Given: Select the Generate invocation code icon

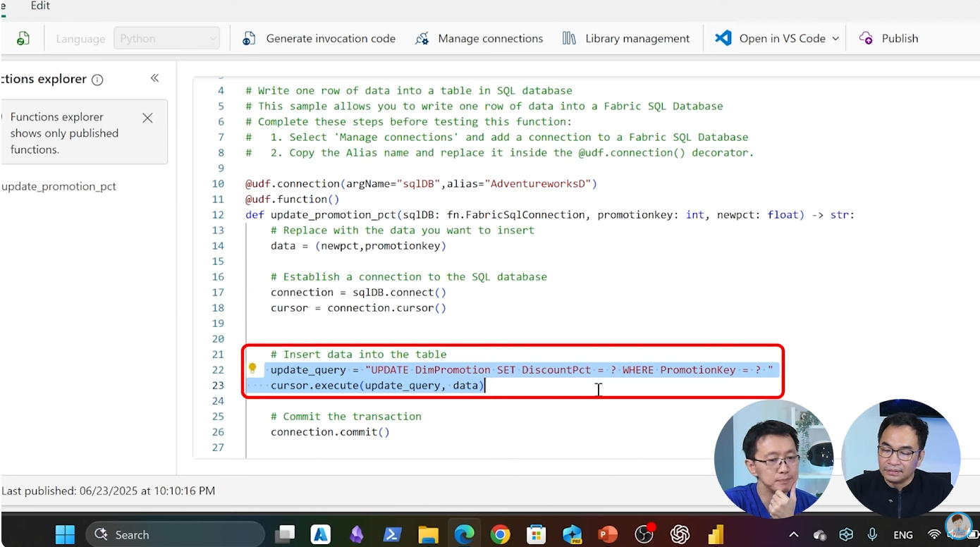Looking at the screenshot, I should [248, 38].
